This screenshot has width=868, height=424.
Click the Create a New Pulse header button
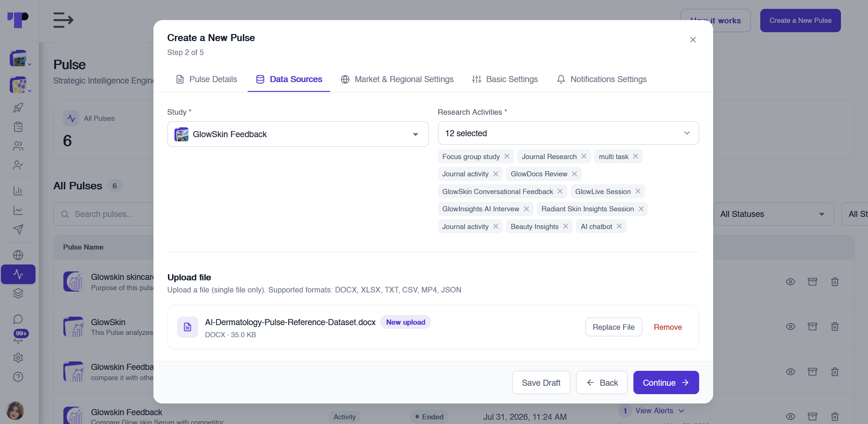[x=800, y=21]
